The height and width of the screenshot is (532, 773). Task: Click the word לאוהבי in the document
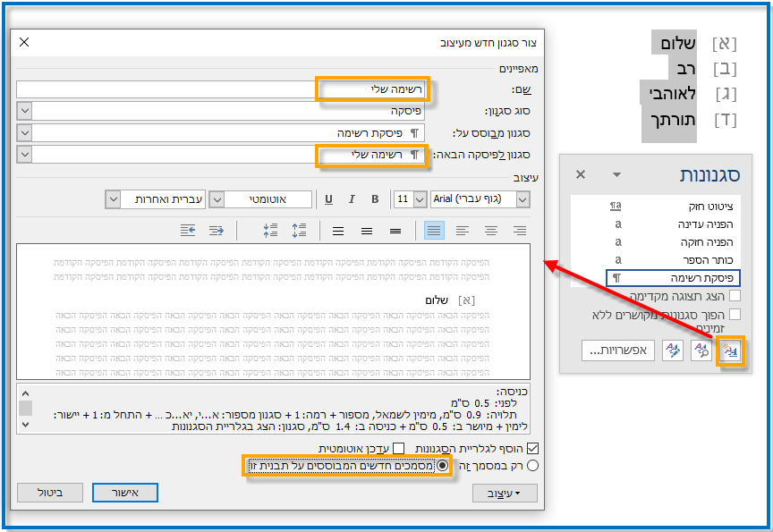673,93
